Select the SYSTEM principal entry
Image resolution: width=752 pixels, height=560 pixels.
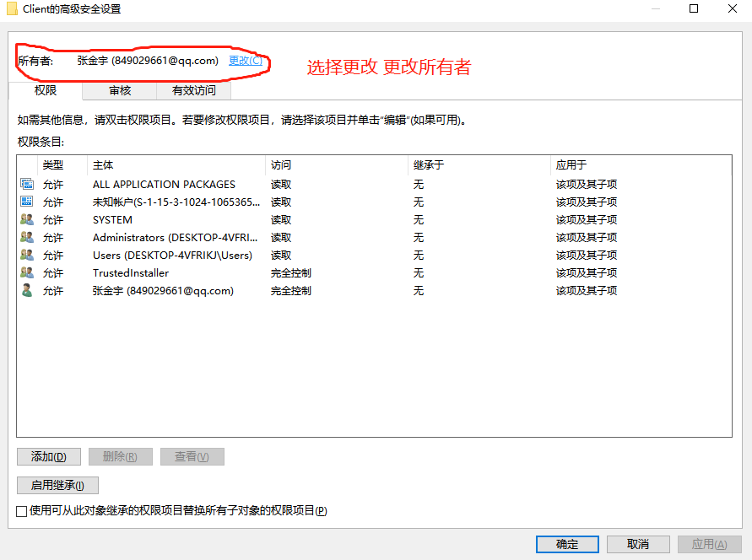tap(113, 220)
